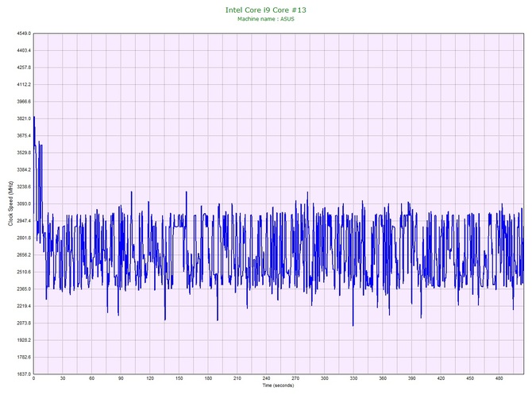The height and width of the screenshot is (399, 532).
Task: Select the 3675.4 y-axis value
Action: click(24, 135)
